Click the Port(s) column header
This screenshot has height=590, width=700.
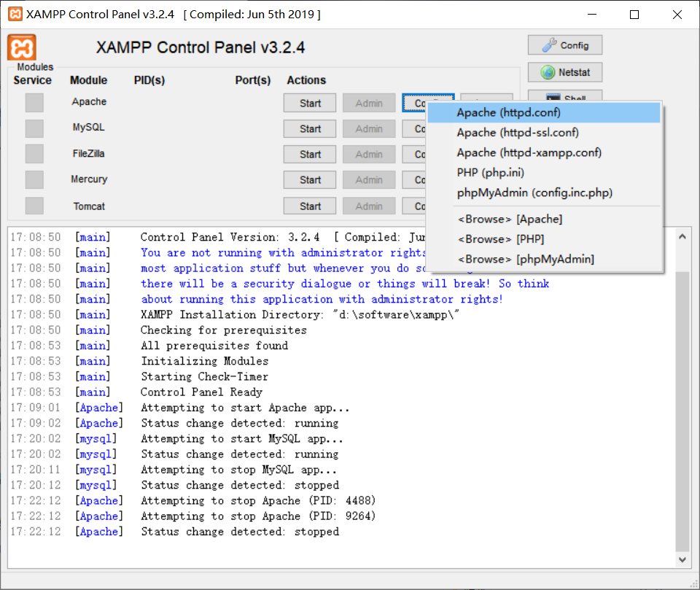click(x=253, y=80)
